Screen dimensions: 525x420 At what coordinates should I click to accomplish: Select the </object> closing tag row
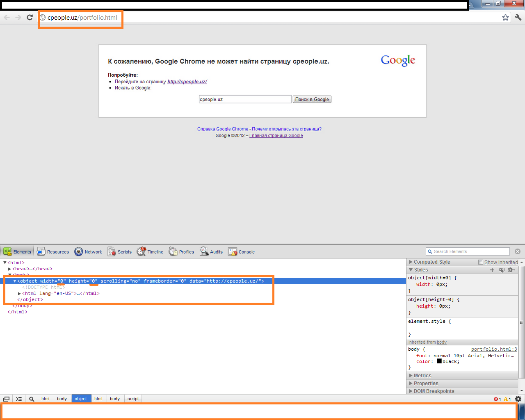[30, 299]
